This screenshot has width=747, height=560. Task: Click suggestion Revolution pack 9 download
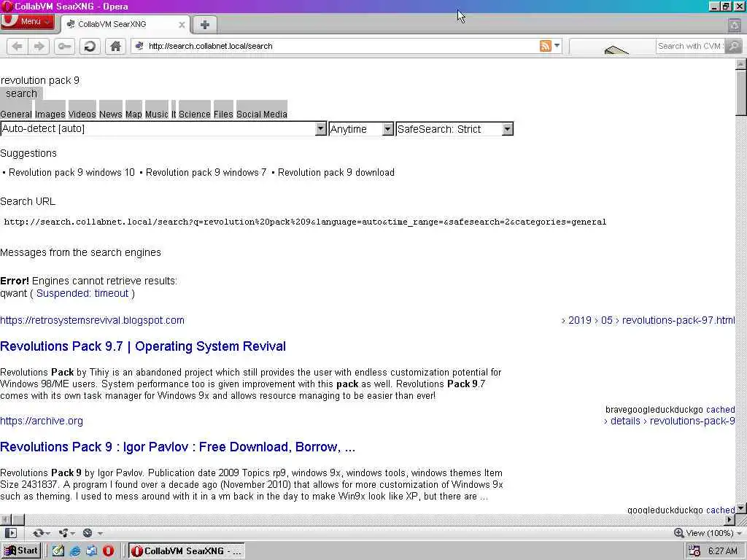coord(336,172)
